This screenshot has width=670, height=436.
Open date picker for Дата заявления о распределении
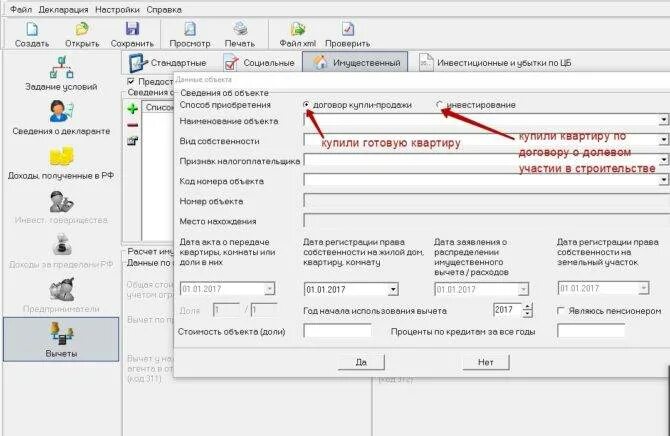523,289
